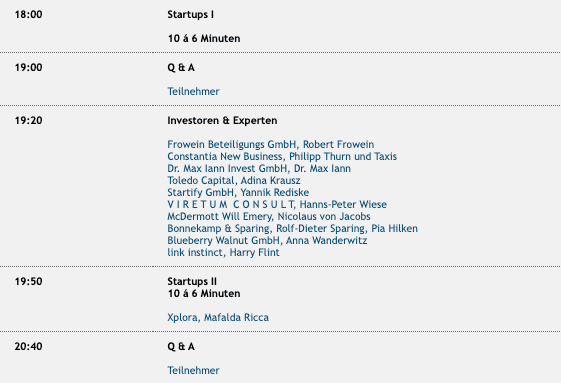Open the Teilnehmer link under 20:40 Q & A
Screen dimensions: 561x383
pos(193,370)
